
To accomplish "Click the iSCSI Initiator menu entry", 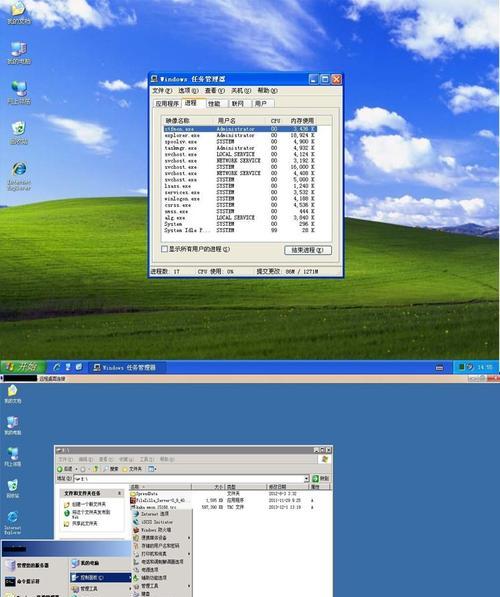I will tap(153, 522).
